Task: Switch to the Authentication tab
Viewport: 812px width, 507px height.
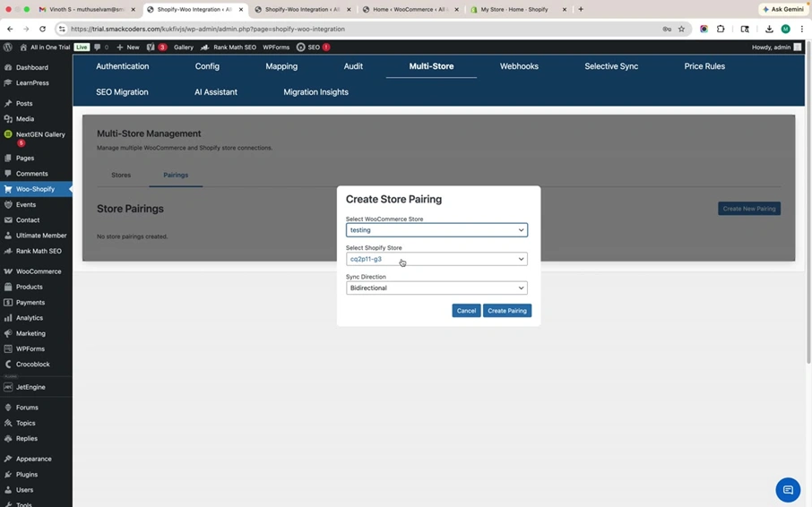Action: pyautogui.click(x=122, y=66)
